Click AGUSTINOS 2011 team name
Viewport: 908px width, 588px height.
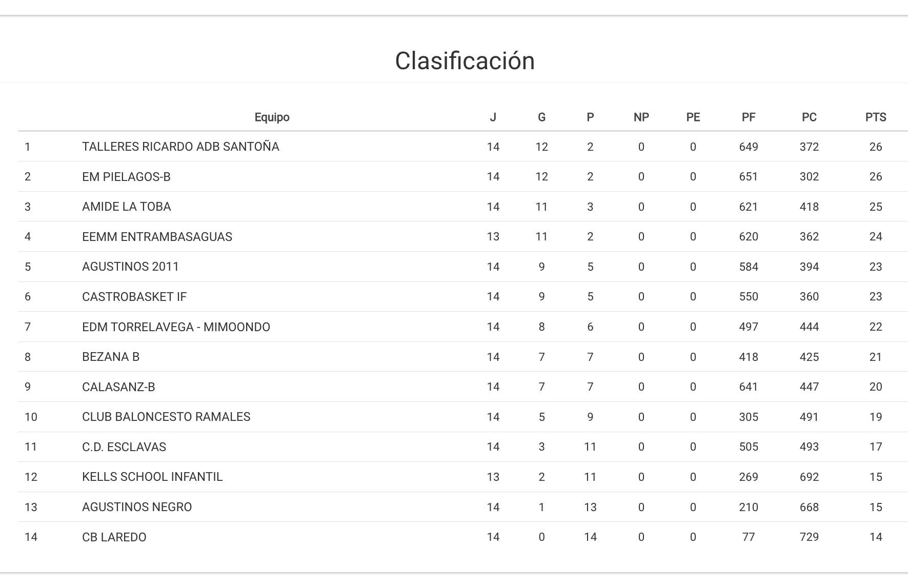130,267
